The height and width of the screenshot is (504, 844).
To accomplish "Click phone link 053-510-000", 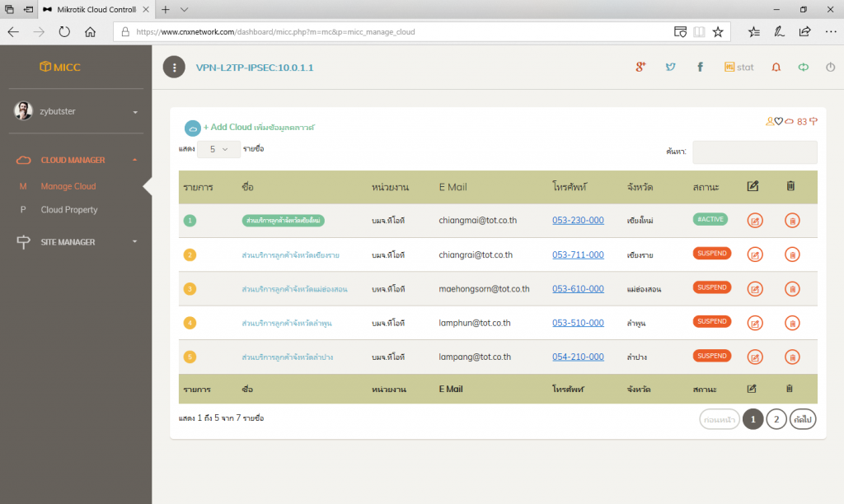I will tap(578, 323).
